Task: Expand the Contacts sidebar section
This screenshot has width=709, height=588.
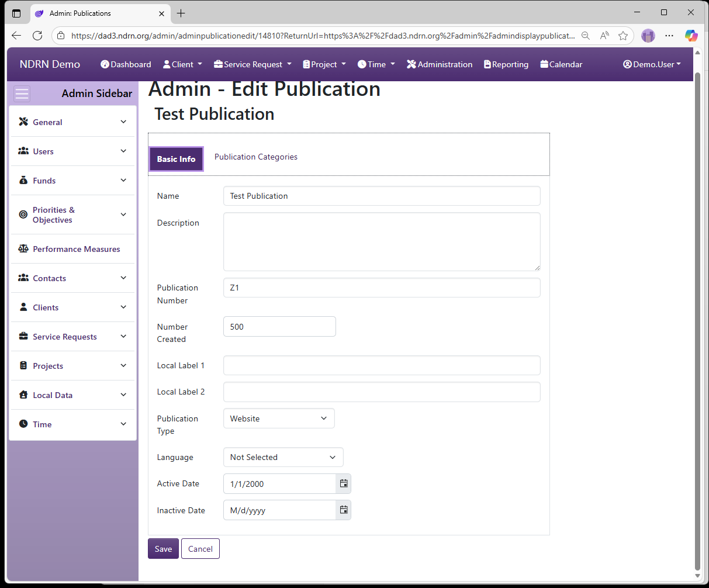Action: click(123, 278)
